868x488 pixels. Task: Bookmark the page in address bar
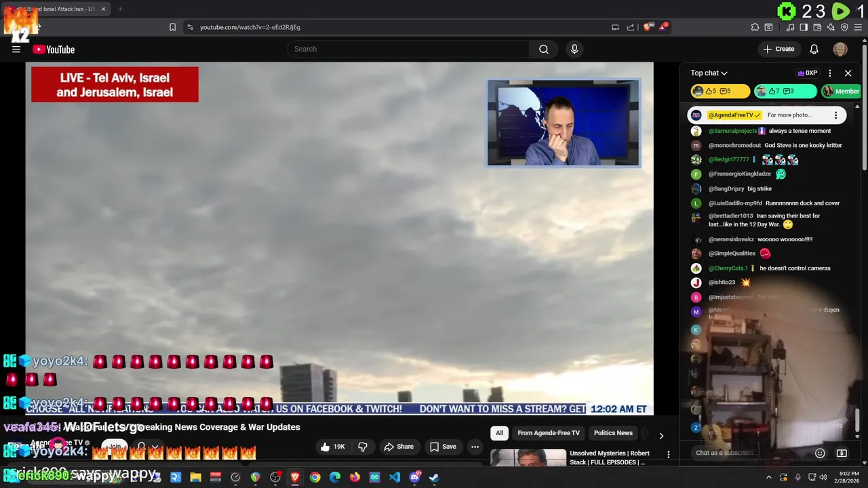pos(172,27)
